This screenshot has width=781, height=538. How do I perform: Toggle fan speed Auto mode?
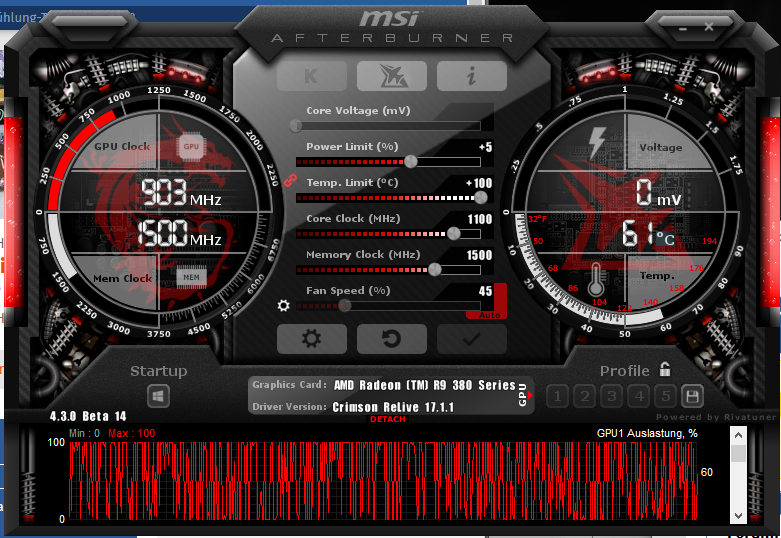489,315
